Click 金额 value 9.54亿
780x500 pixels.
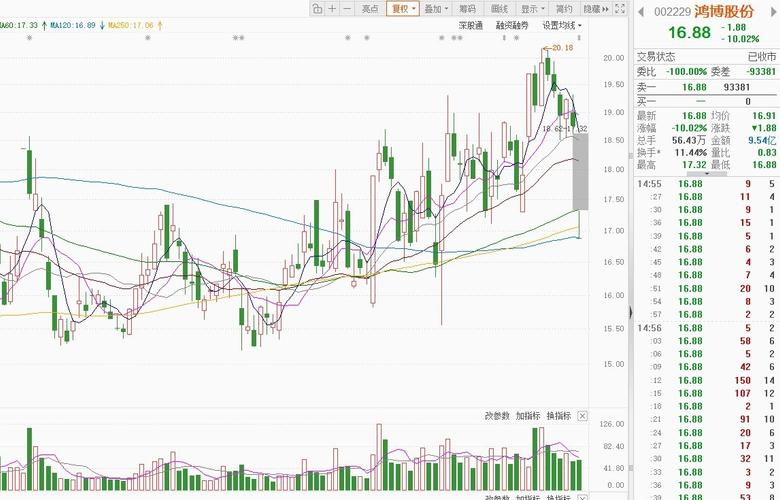click(x=762, y=141)
